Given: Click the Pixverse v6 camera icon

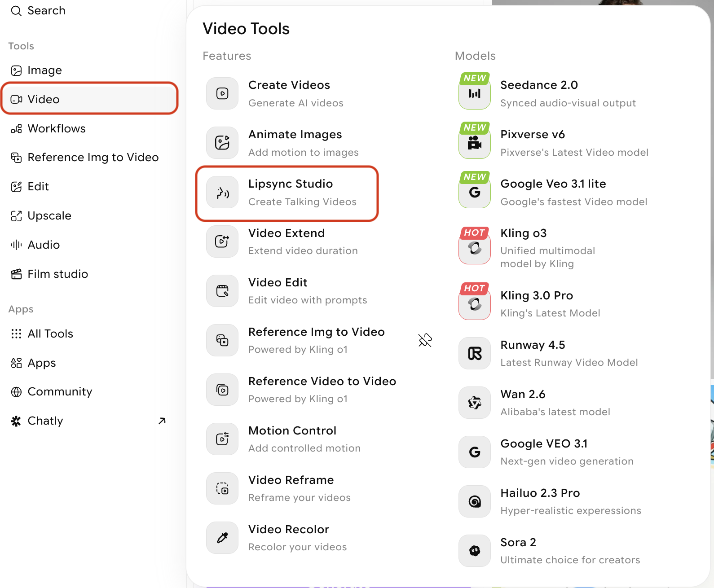Looking at the screenshot, I should [475, 143].
